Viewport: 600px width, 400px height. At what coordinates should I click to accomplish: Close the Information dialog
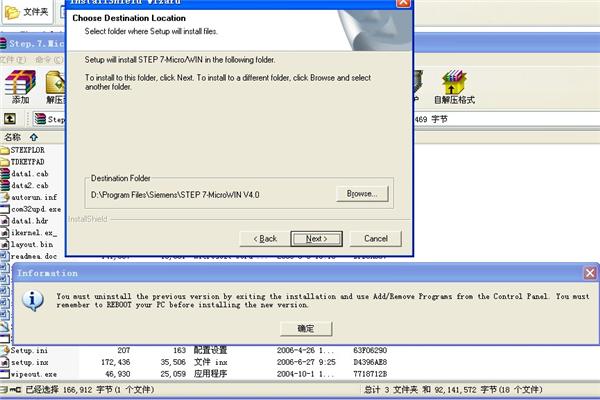pos(590,273)
